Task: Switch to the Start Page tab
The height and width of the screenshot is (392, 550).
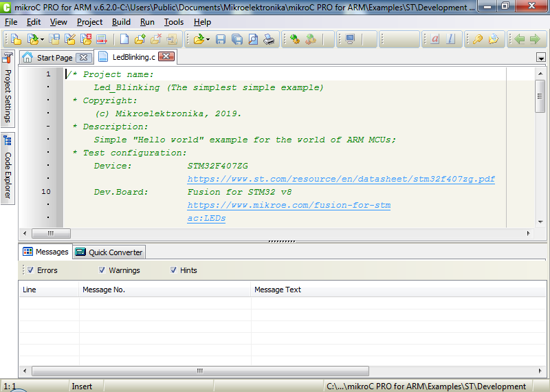Action: 55,58
